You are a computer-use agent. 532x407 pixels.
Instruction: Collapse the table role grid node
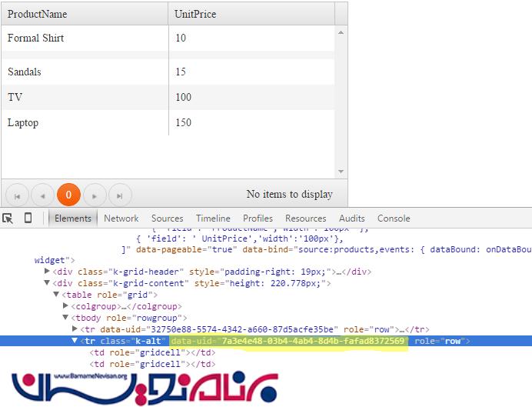pyautogui.click(x=56, y=295)
